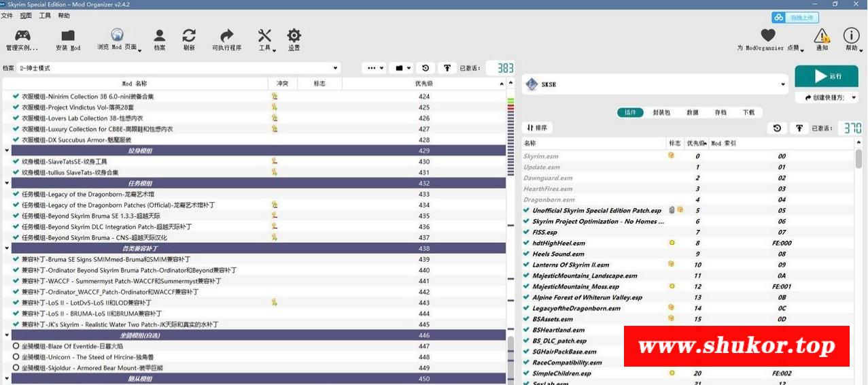Click the conflict icon on Beyond Skyrim Bruma SE row

[275, 216]
